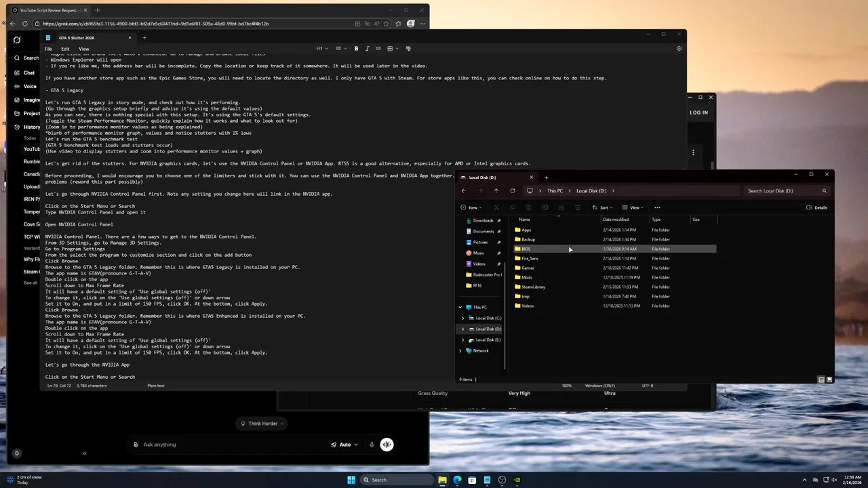Click the Back arrow in File Explorer
Image resolution: width=868 pixels, height=488 pixels.
(464, 190)
